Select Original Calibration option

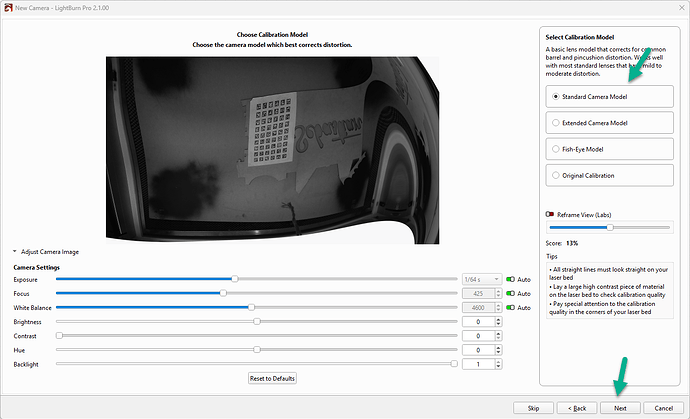coord(609,176)
